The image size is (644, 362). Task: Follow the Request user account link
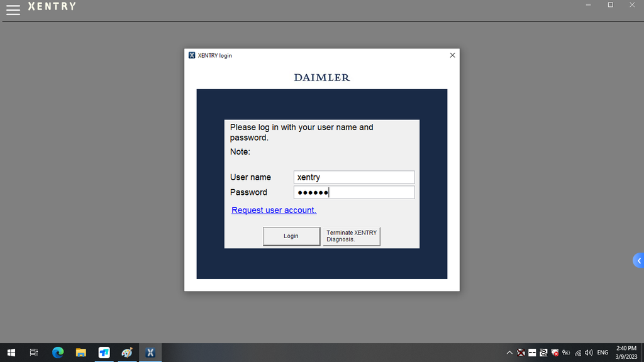[274, 210]
